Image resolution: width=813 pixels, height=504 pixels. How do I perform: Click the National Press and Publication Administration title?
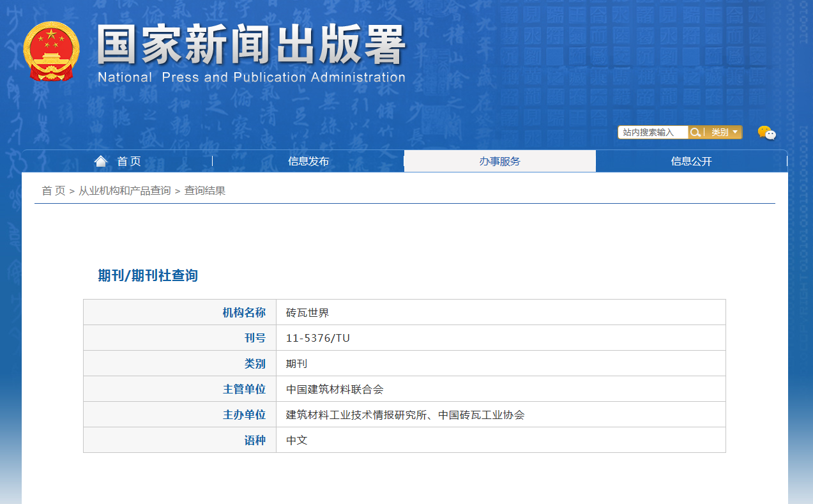250,78
